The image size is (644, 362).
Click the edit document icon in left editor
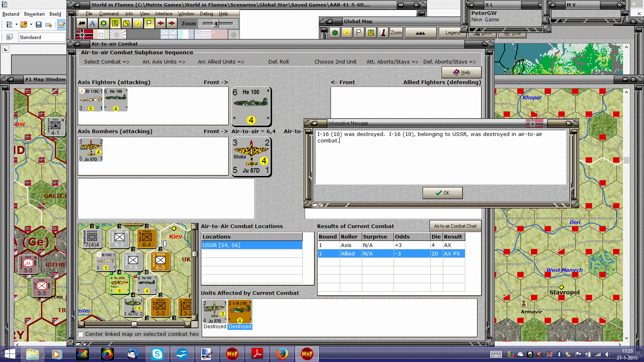pyautogui.click(x=62, y=25)
